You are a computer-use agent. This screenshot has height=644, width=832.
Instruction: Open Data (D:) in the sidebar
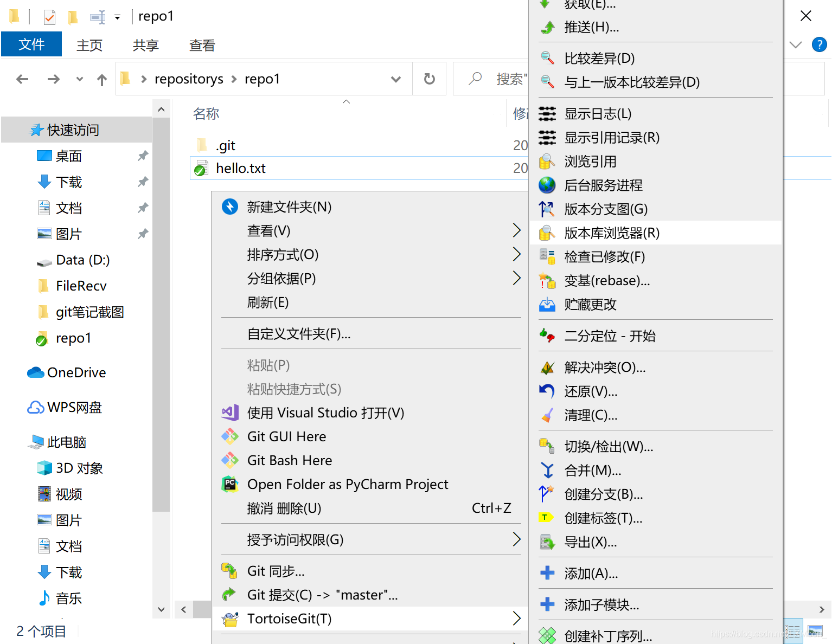pyautogui.click(x=83, y=260)
